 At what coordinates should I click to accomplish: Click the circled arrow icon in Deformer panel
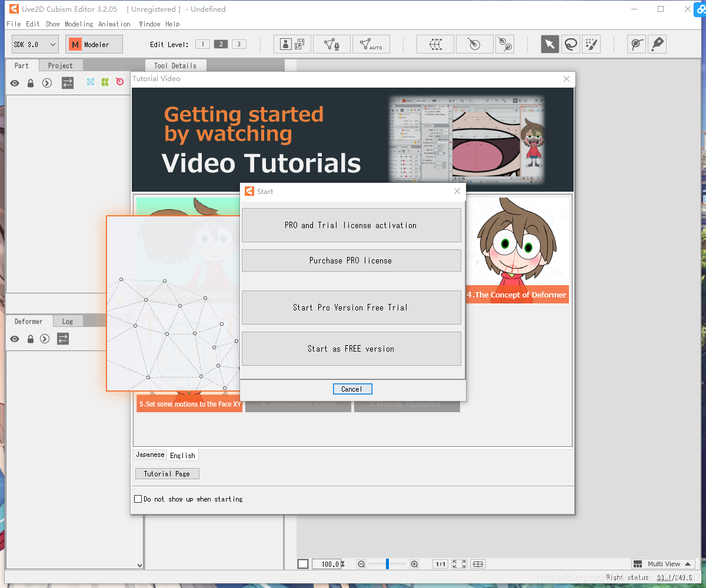point(45,339)
